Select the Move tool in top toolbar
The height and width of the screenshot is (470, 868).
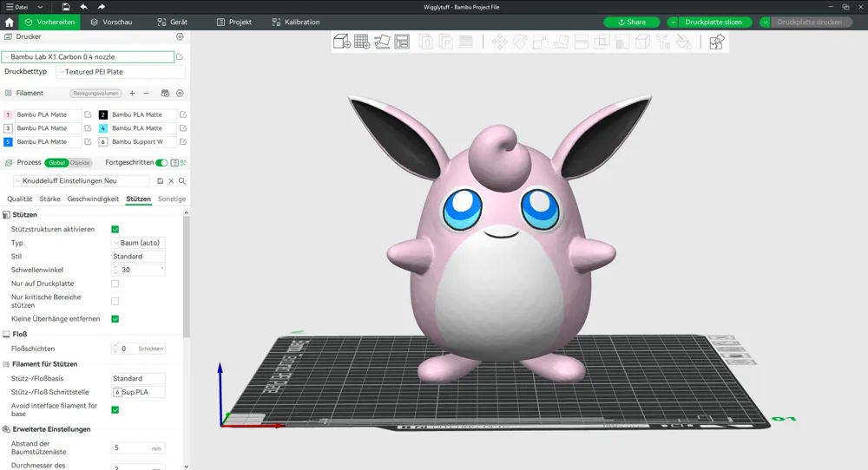click(x=499, y=42)
